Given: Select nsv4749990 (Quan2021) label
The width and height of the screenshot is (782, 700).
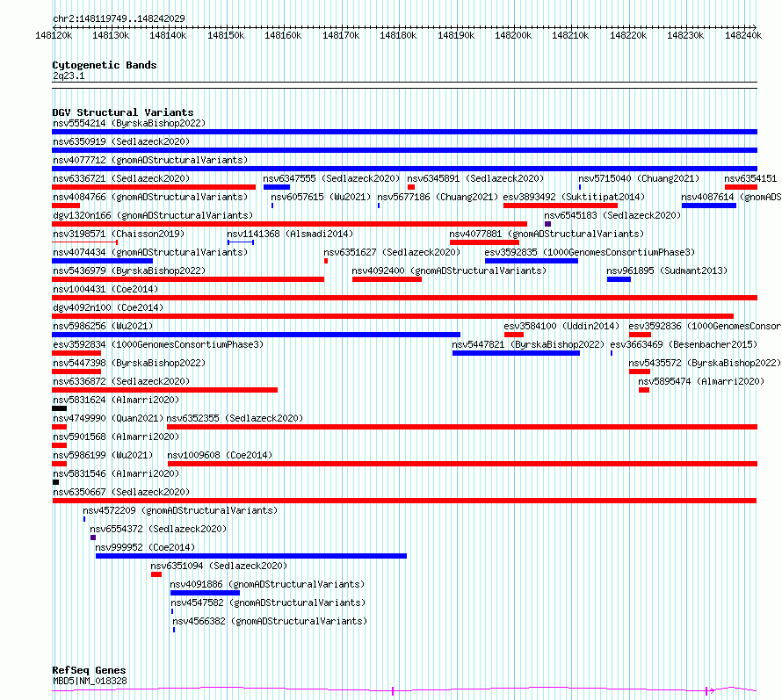Looking at the screenshot, I should 108,418.
